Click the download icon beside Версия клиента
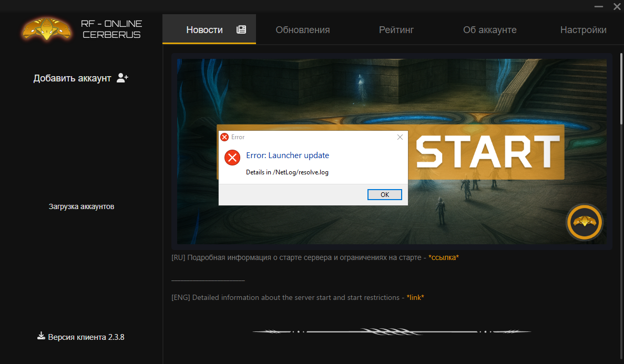The width and height of the screenshot is (624, 364). click(x=41, y=336)
